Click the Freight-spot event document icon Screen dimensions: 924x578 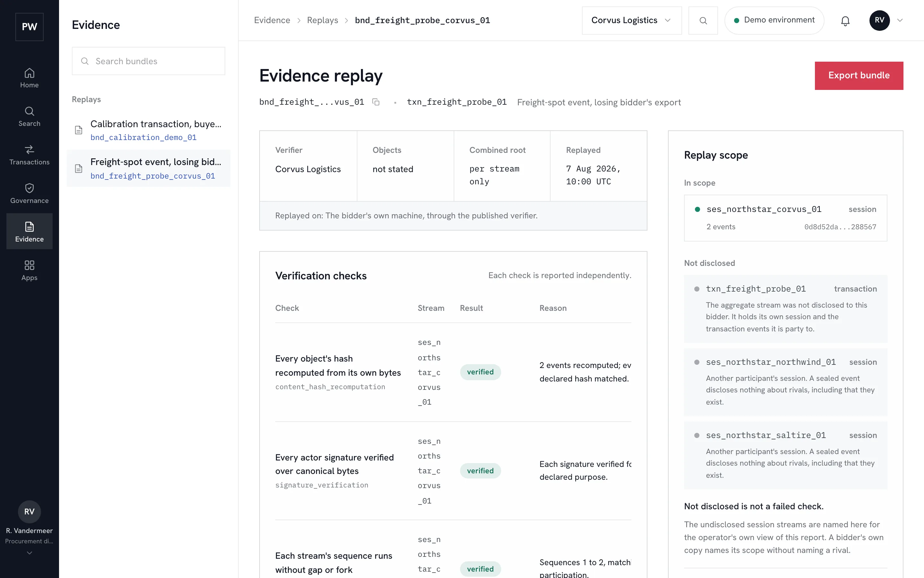79,169
